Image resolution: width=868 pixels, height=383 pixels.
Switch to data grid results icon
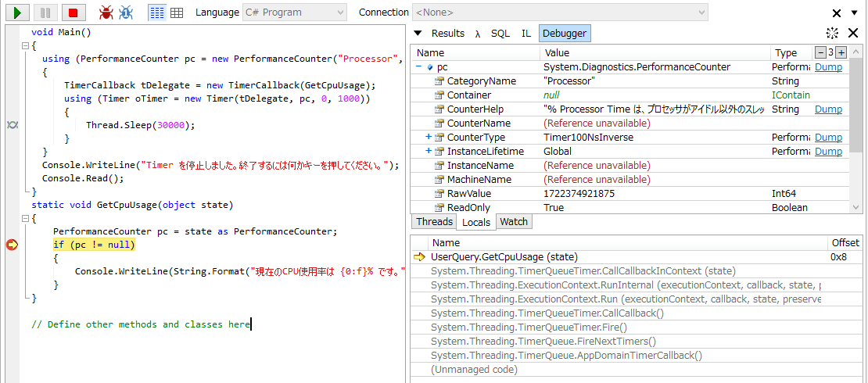pos(177,13)
